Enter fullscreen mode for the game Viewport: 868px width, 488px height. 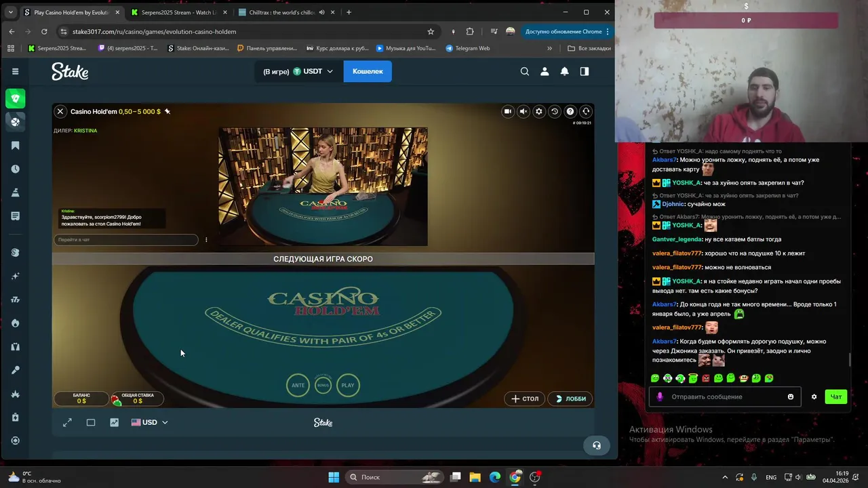click(x=67, y=422)
